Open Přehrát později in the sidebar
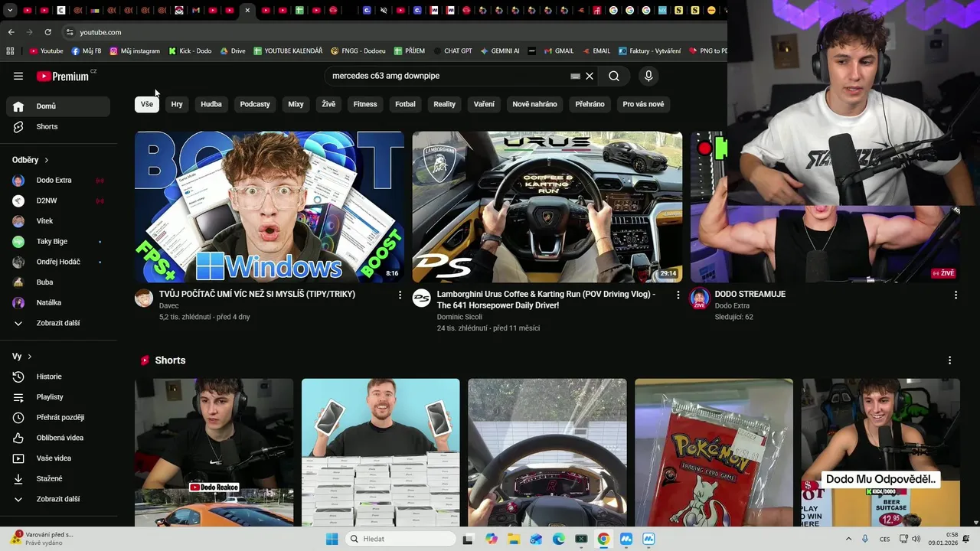Image resolution: width=980 pixels, height=551 pixels. pos(58,417)
